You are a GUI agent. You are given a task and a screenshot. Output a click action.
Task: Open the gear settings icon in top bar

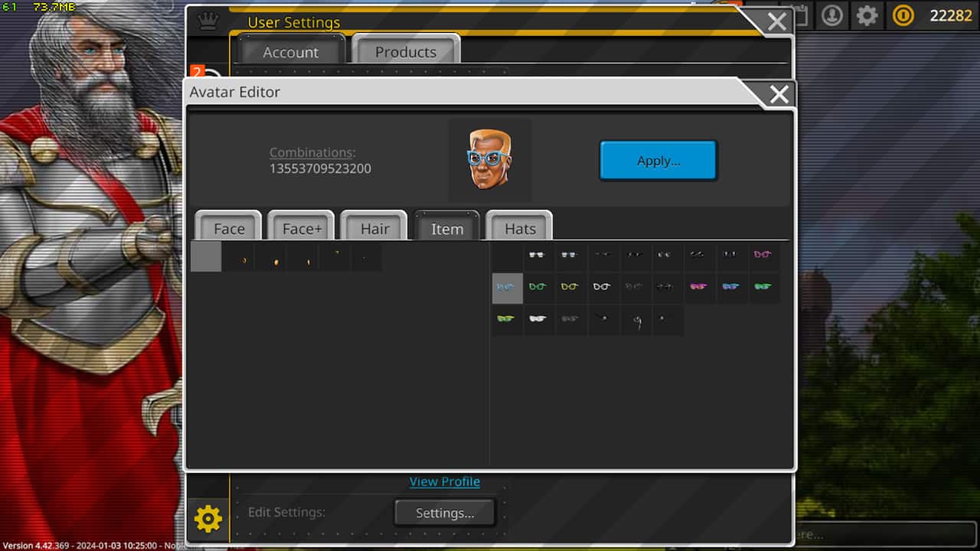click(x=867, y=15)
